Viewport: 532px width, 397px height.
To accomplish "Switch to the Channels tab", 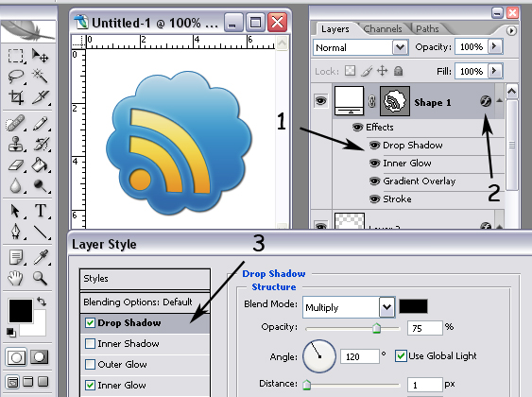I will click(383, 29).
